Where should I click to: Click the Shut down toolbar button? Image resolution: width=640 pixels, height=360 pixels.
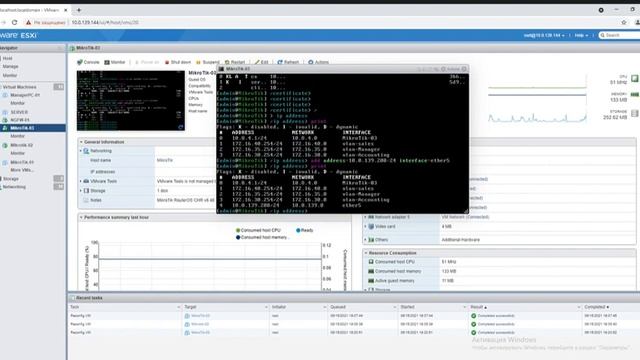click(178, 62)
